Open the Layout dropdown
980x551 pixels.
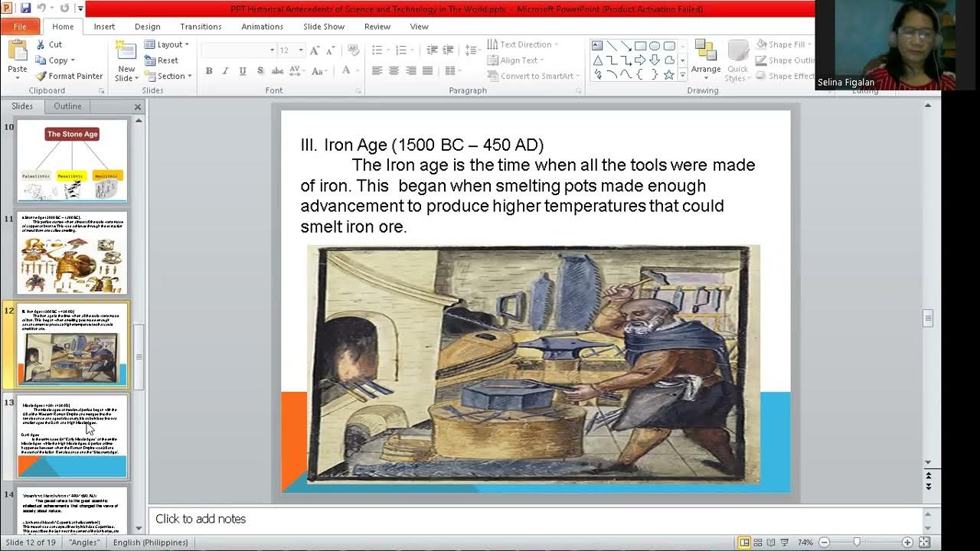pyautogui.click(x=167, y=44)
